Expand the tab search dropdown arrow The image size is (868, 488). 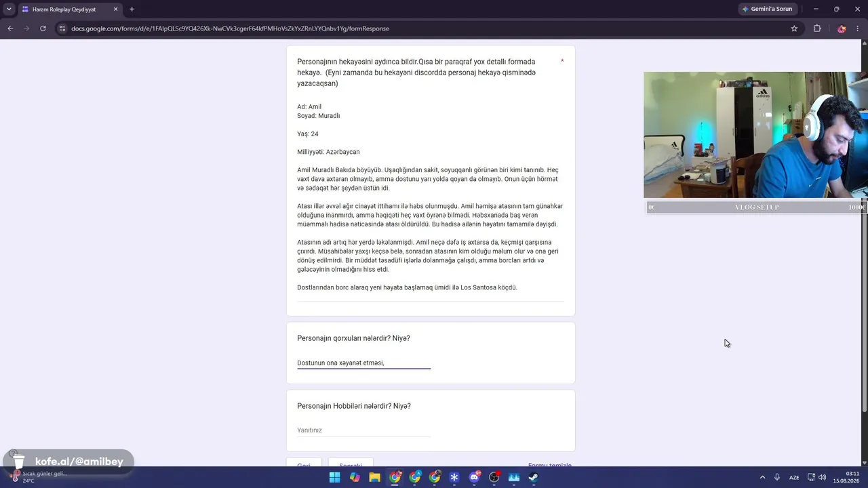tap(9, 9)
